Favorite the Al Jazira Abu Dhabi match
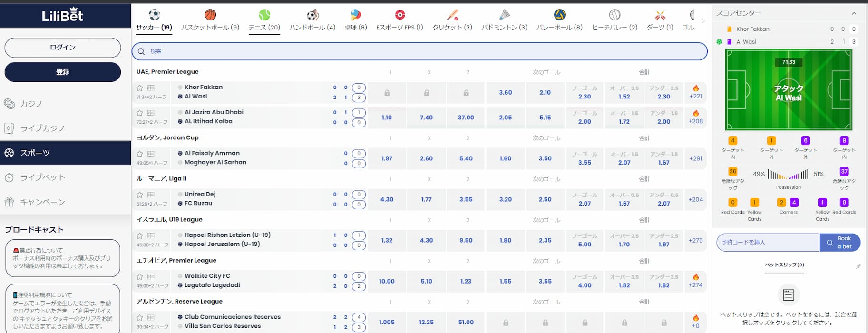Image resolution: width=868 pixels, height=333 pixels. coord(139,113)
